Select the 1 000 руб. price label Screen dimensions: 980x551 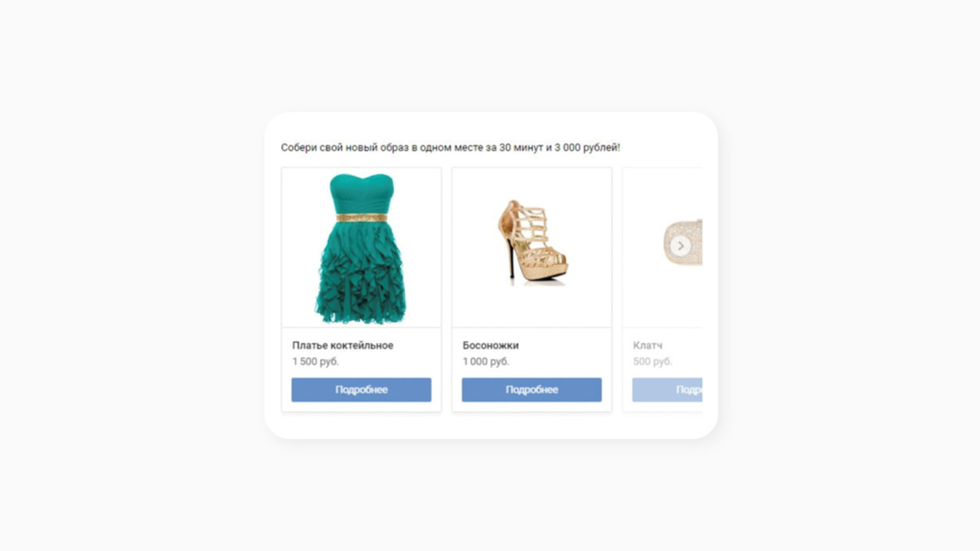486,362
